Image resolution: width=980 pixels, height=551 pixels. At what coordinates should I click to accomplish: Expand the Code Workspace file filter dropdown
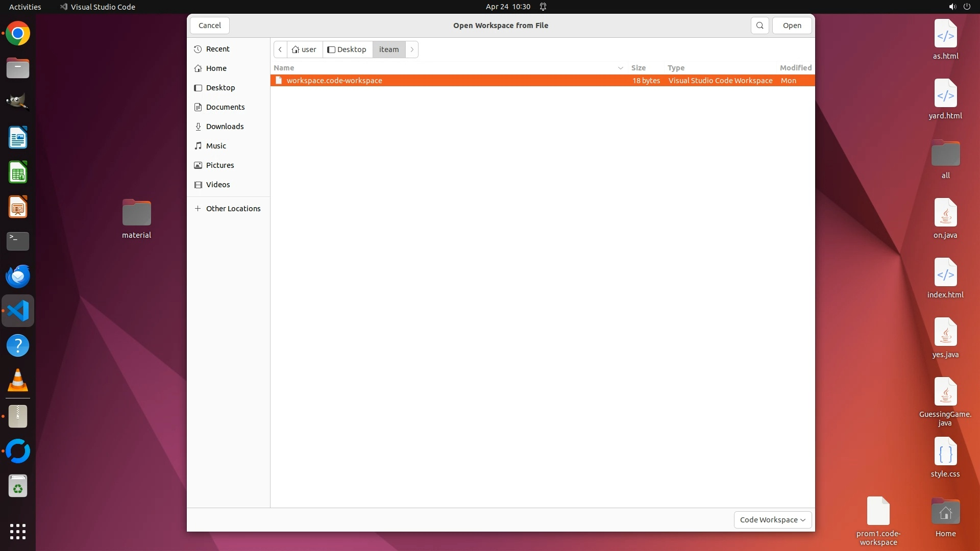(772, 520)
